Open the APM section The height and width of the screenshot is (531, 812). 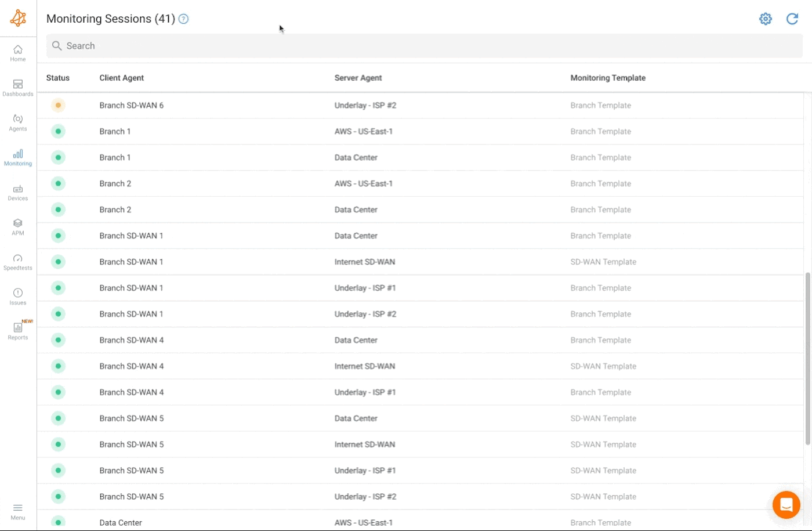tap(17, 227)
